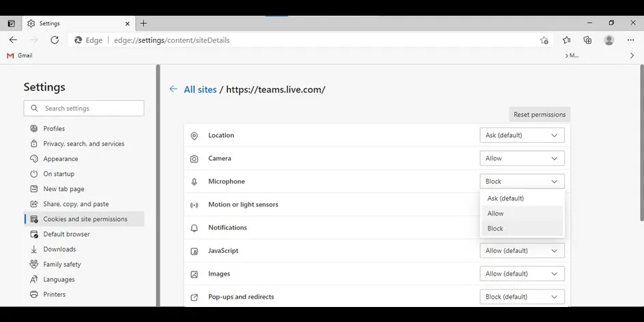Image resolution: width=644 pixels, height=322 pixels.
Task: Click the Microphone row icon
Action: [194, 181]
